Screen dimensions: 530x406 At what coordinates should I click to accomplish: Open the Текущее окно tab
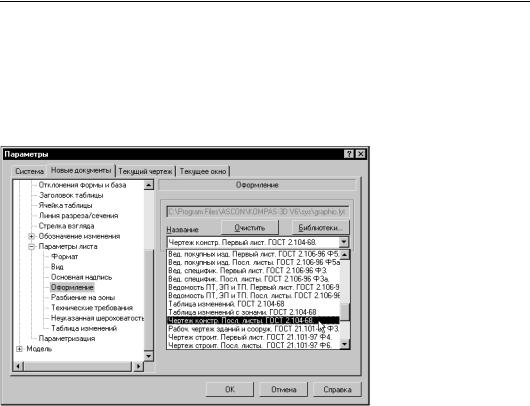pyautogui.click(x=203, y=171)
